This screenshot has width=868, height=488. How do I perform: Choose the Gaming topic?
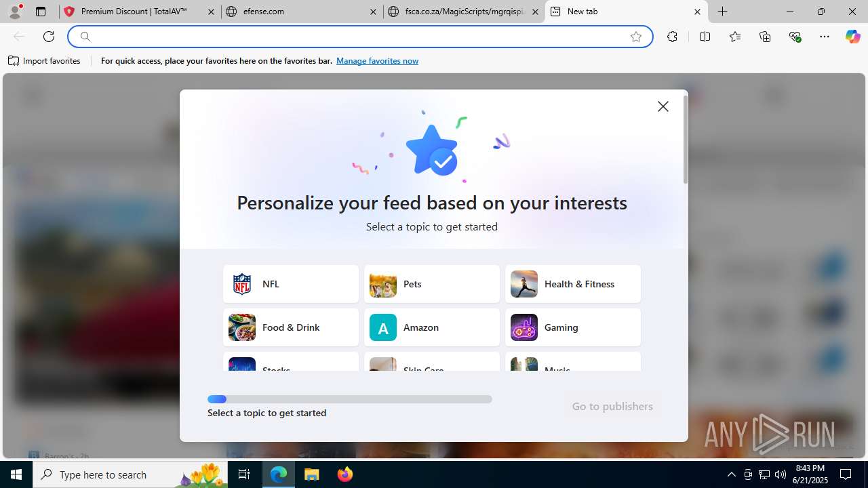click(x=573, y=327)
